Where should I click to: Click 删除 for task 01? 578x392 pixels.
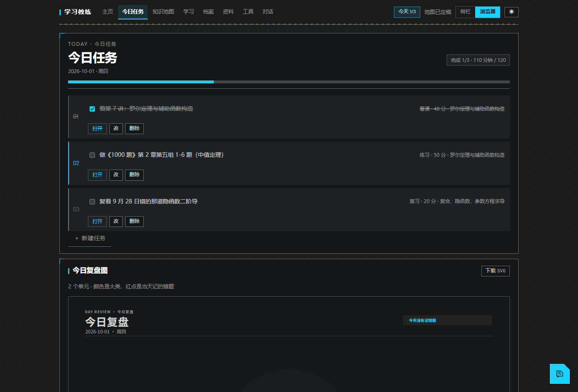134,129
